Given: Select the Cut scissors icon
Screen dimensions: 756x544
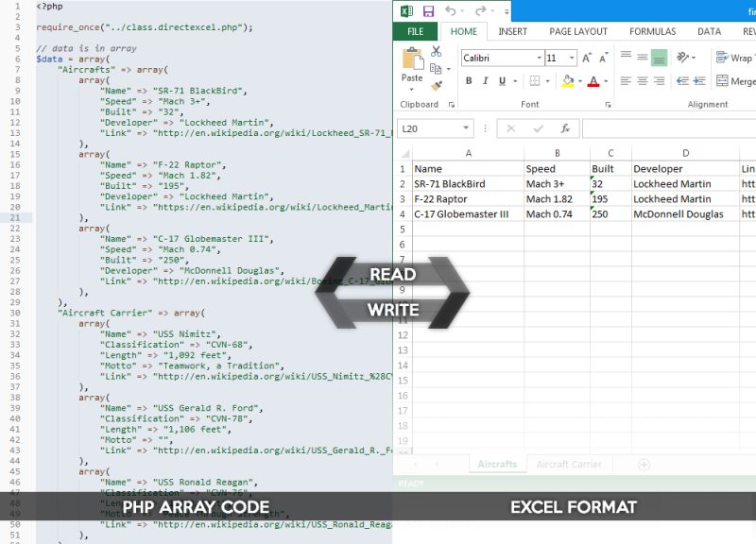Looking at the screenshot, I should 436,51.
